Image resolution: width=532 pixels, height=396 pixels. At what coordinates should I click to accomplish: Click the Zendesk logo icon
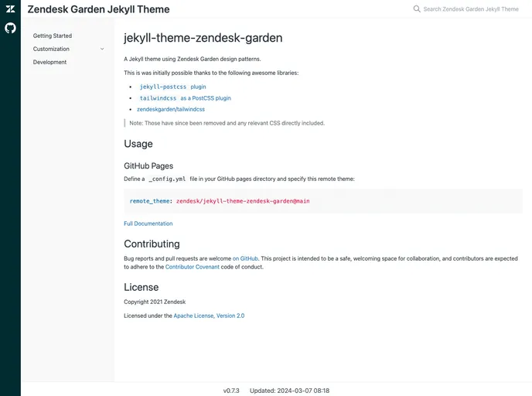(10, 9)
